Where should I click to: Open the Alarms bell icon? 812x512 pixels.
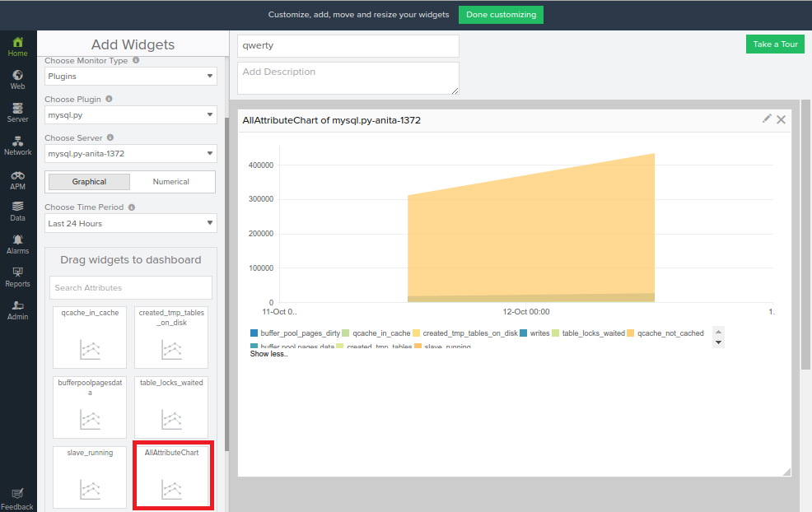click(x=17, y=240)
